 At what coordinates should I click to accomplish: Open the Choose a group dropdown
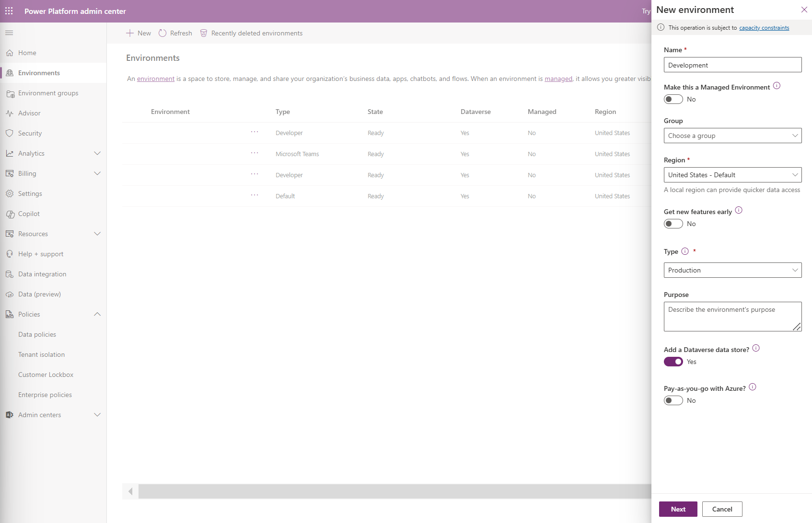coord(732,136)
